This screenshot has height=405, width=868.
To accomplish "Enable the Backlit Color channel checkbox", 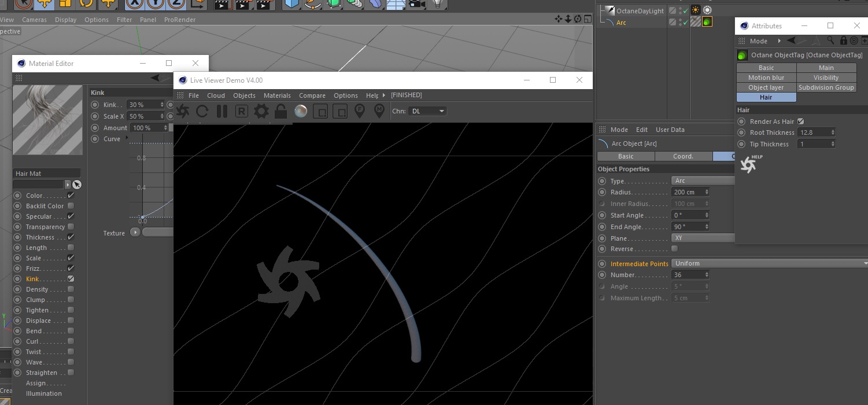I will pos(71,206).
